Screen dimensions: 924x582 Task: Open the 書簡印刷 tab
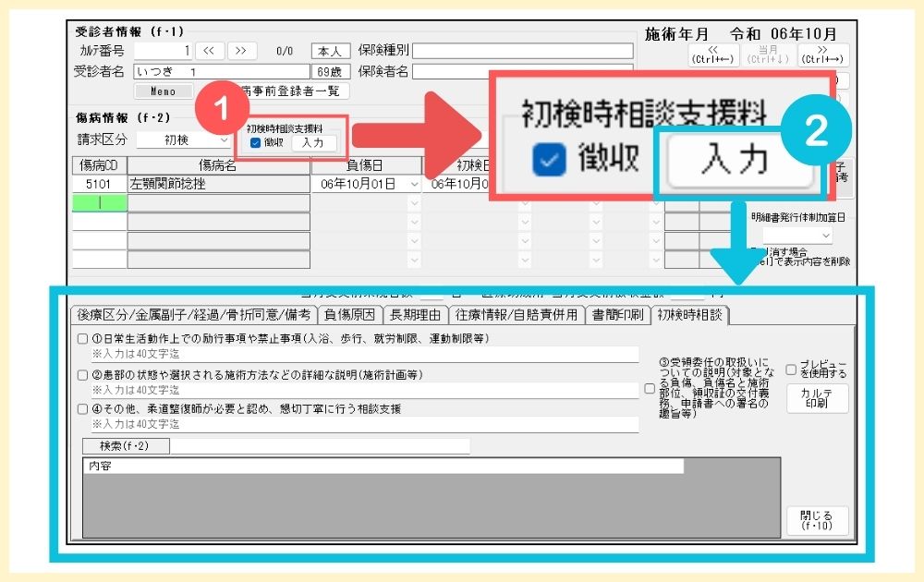pos(618,315)
